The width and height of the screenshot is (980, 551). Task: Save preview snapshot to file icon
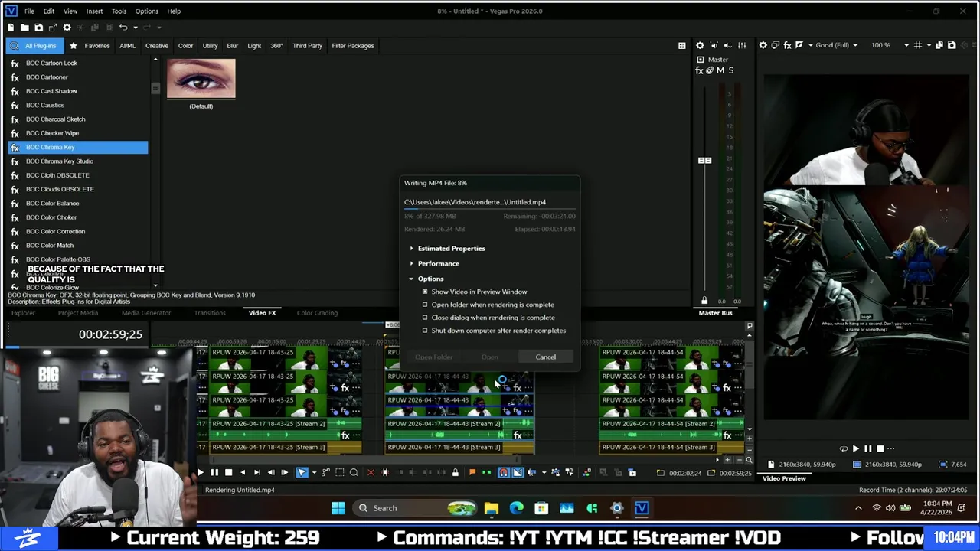tap(952, 45)
